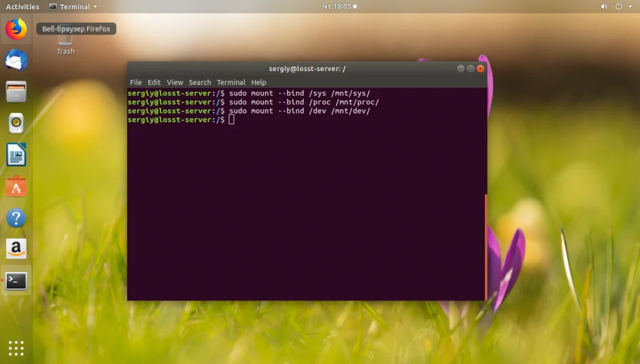The height and width of the screenshot is (364, 640).
Task: Open the Files manager dock icon
Action: tap(16, 92)
